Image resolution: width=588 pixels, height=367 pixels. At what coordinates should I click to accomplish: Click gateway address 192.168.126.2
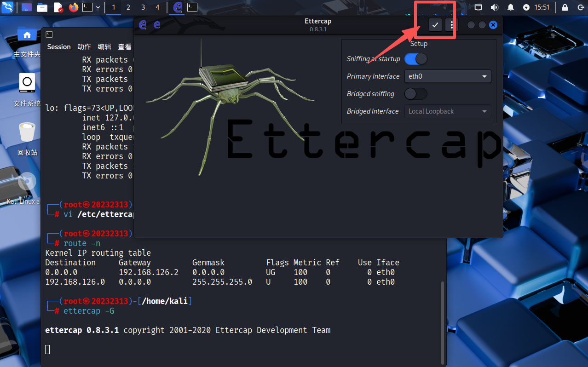coord(149,272)
